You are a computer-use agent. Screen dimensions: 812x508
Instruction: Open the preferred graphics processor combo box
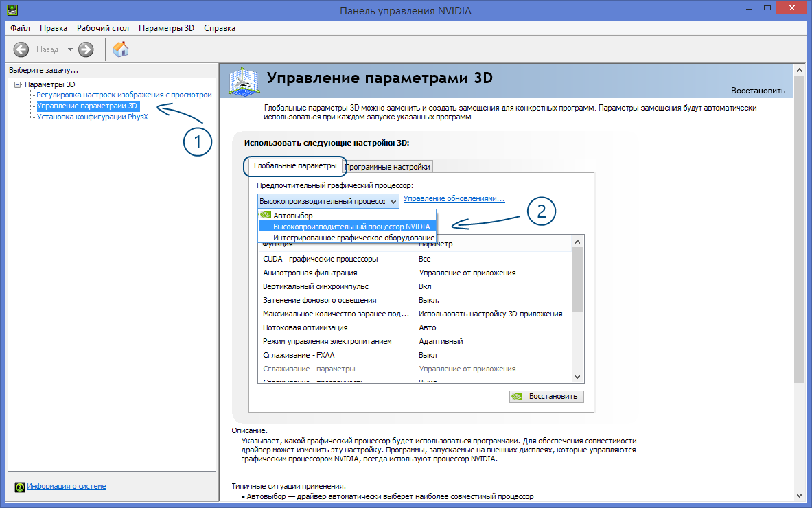[328, 201]
